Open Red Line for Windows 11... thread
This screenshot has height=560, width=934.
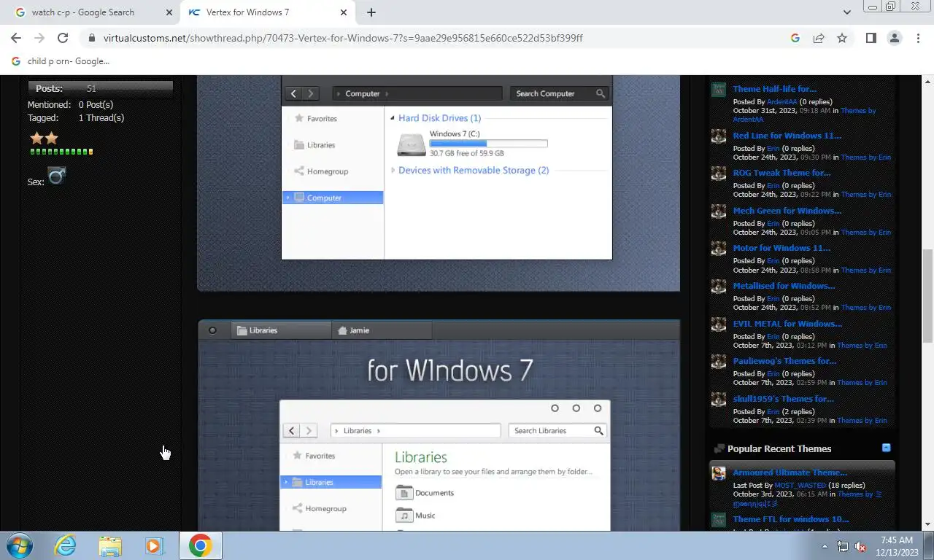pos(787,136)
